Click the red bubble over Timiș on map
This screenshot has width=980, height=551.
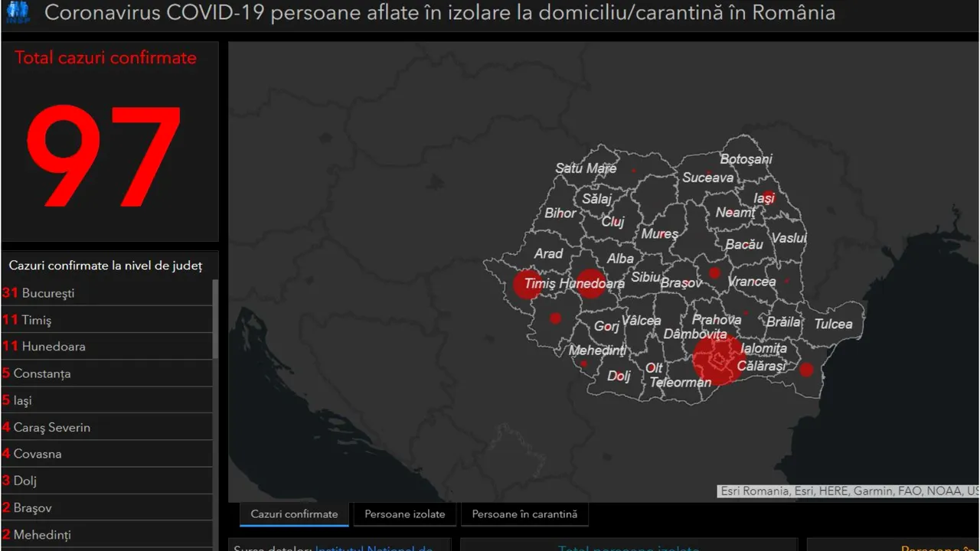coord(527,284)
